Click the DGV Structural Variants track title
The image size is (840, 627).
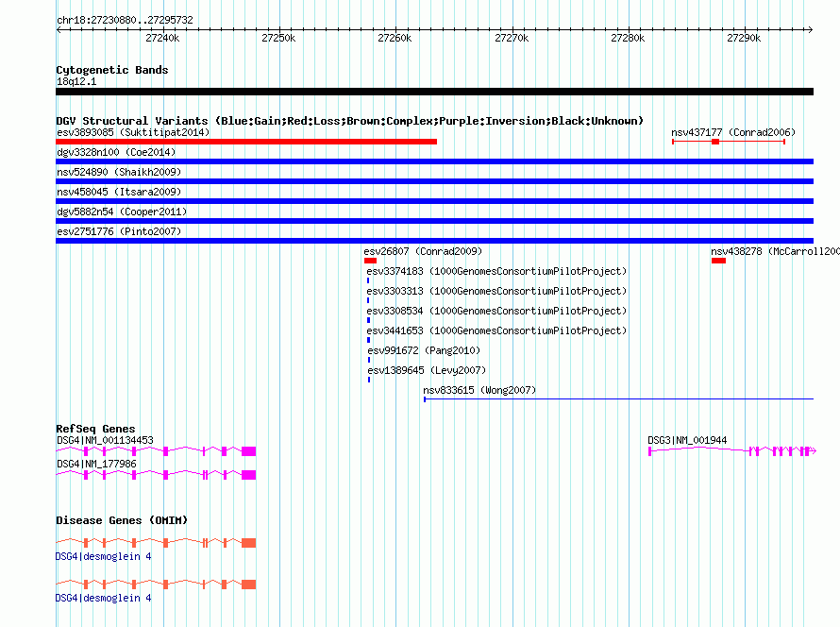350,121
